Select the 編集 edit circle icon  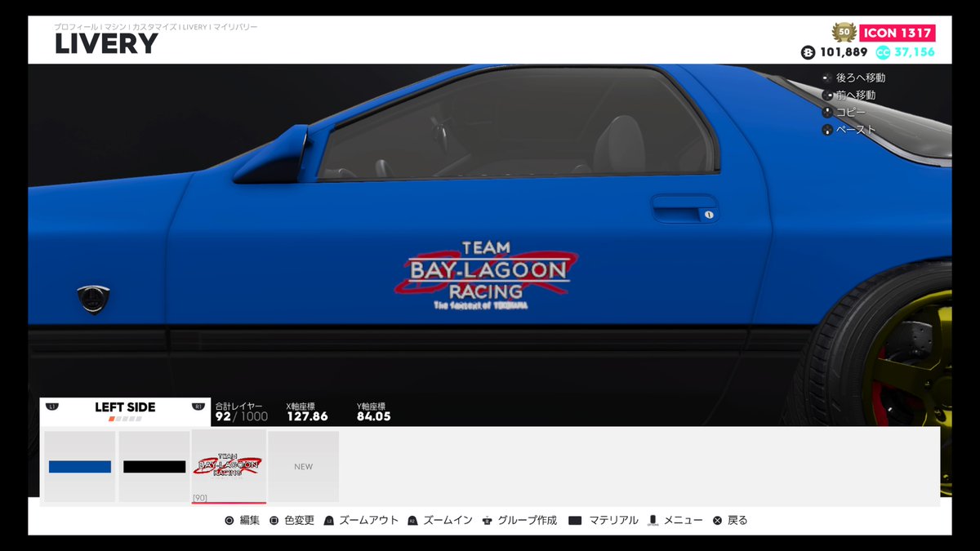pos(229,520)
